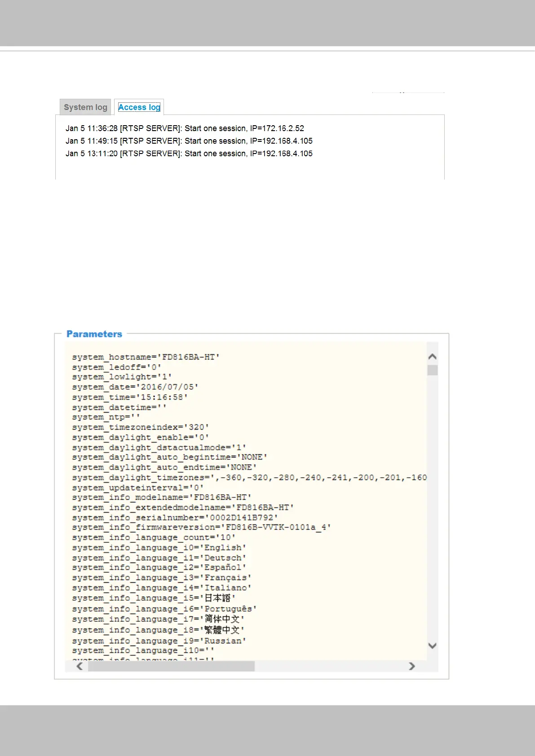Open the Access log tab
This screenshot has height=756, width=535.
click(139, 107)
